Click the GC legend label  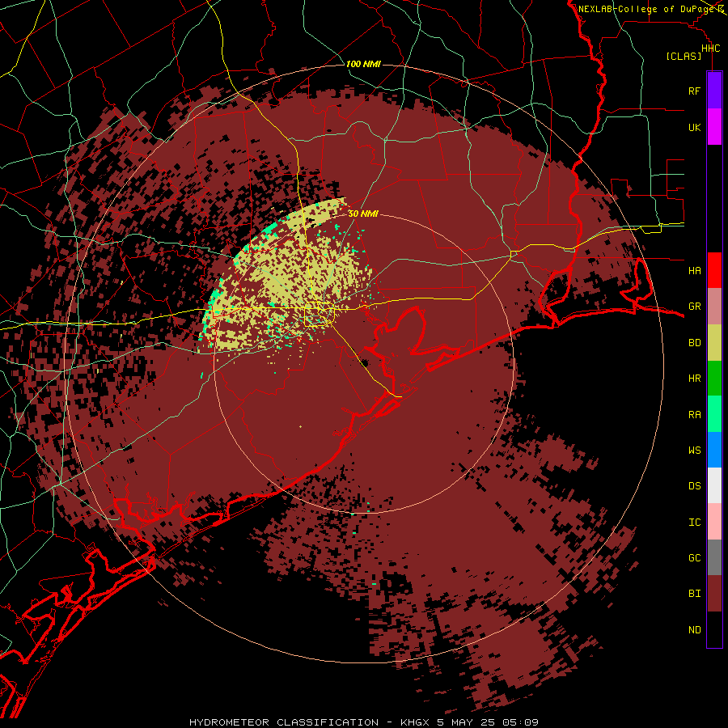694,557
